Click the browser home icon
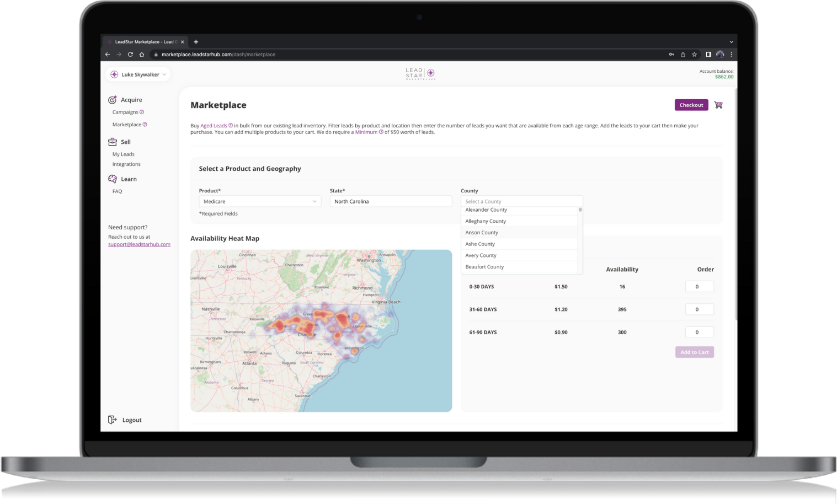 pyautogui.click(x=142, y=55)
